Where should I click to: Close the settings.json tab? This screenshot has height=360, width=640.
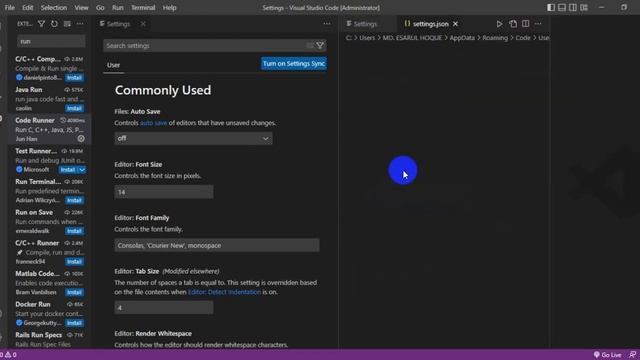456,24
